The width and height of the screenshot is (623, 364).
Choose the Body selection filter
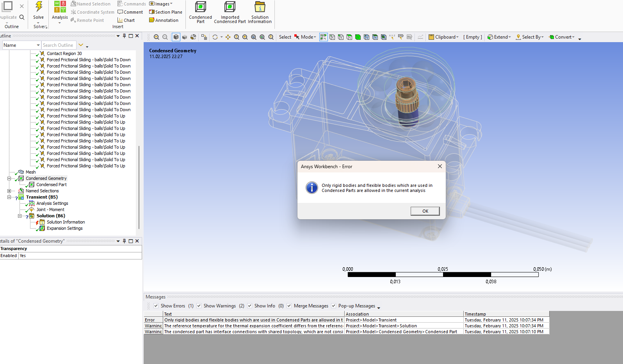[358, 37]
